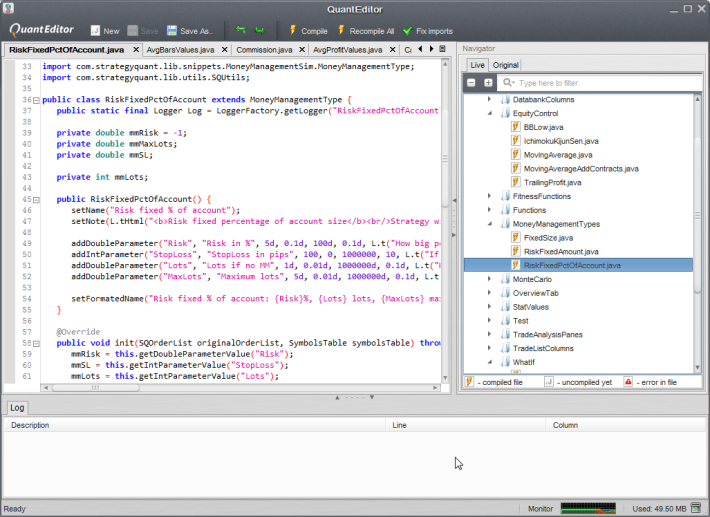Collapse all navigator tree nodes
The height and width of the screenshot is (517, 710).
click(x=471, y=83)
